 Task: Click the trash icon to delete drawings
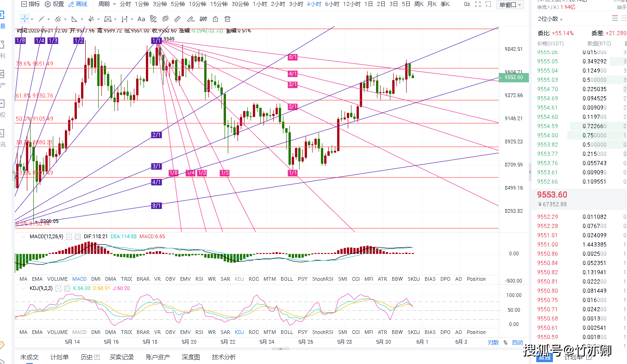(x=227, y=19)
